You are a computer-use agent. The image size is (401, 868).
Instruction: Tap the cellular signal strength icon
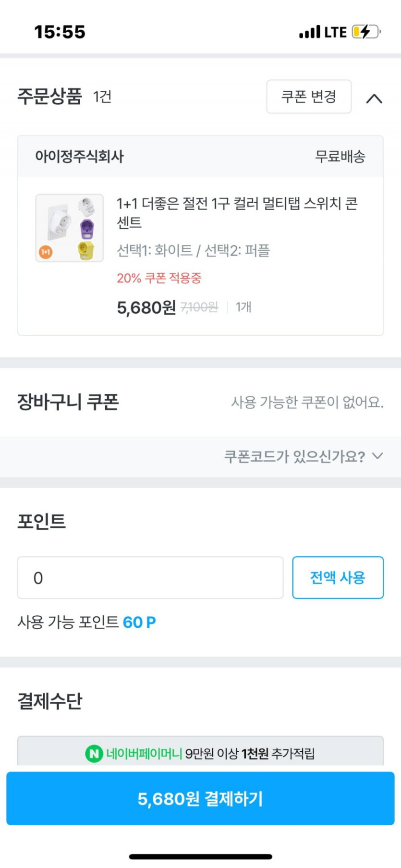[x=309, y=32]
